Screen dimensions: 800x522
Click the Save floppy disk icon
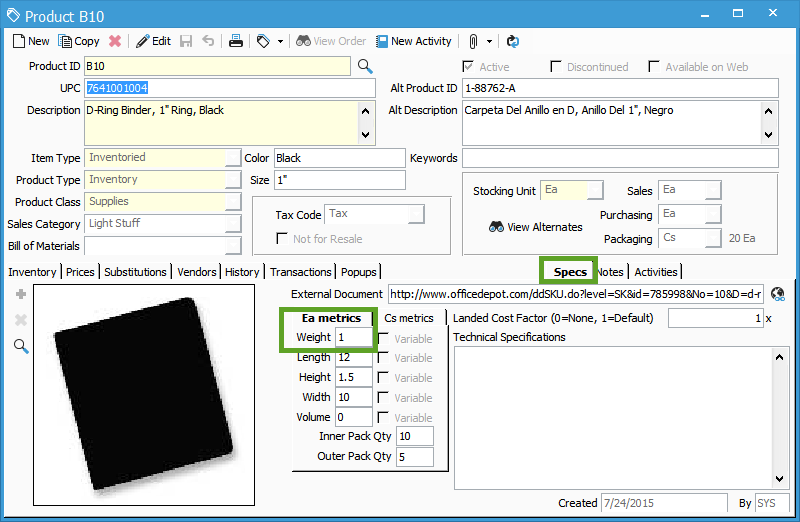click(186, 41)
